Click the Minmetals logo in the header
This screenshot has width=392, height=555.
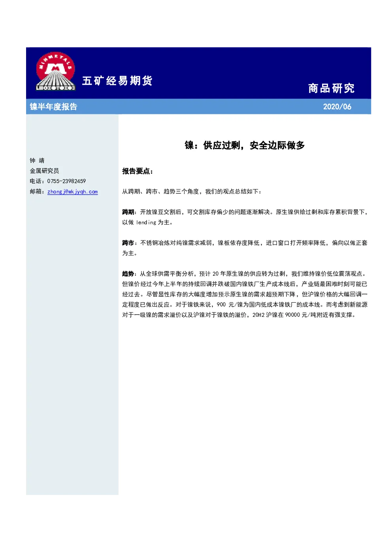[x=56, y=71]
